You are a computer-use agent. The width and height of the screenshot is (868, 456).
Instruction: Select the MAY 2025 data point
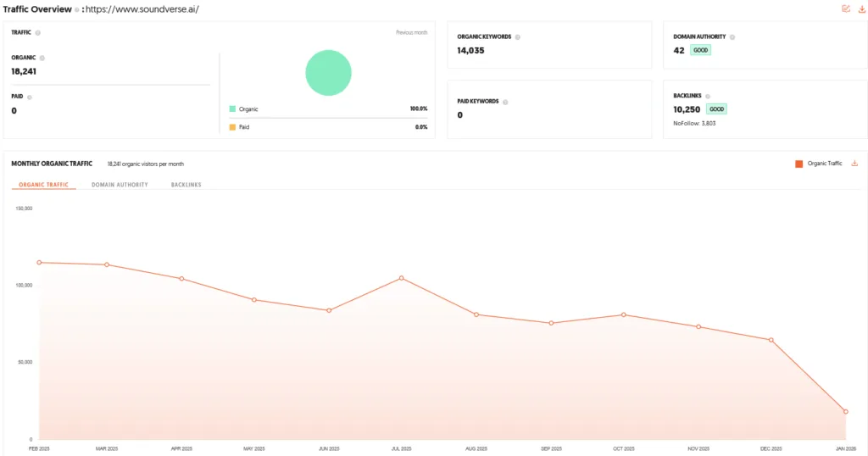pyautogui.click(x=254, y=300)
